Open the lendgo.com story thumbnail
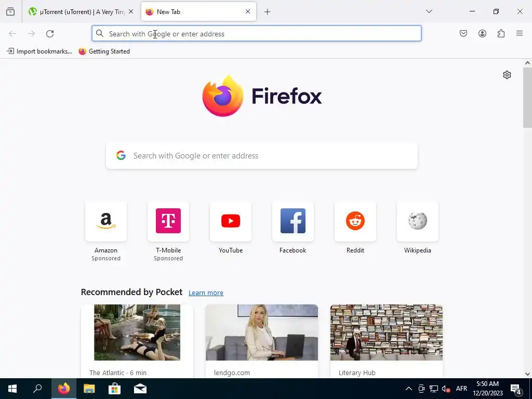The width and height of the screenshot is (532, 399). (262, 332)
